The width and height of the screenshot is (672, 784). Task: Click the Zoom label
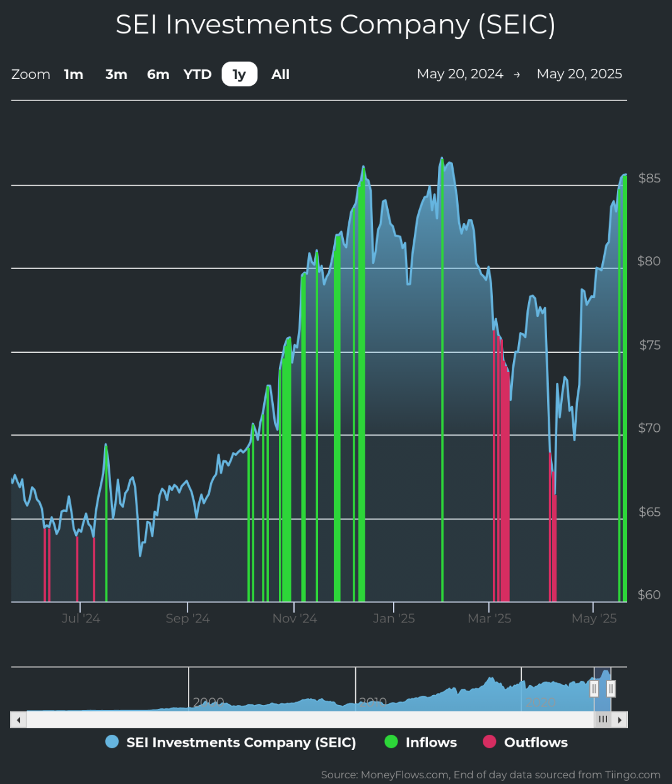(x=31, y=74)
